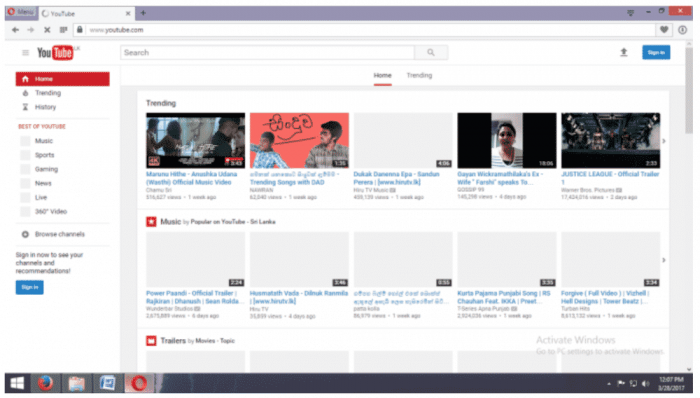Click Browse channels in the sidebar
Image resolution: width=700 pixels, height=398 pixels.
tap(59, 234)
